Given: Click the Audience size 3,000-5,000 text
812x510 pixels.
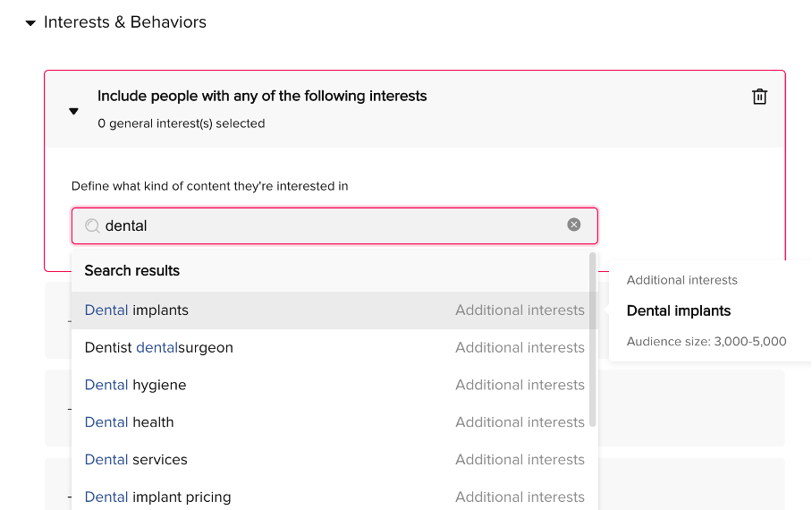Looking at the screenshot, I should tap(706, 342).
